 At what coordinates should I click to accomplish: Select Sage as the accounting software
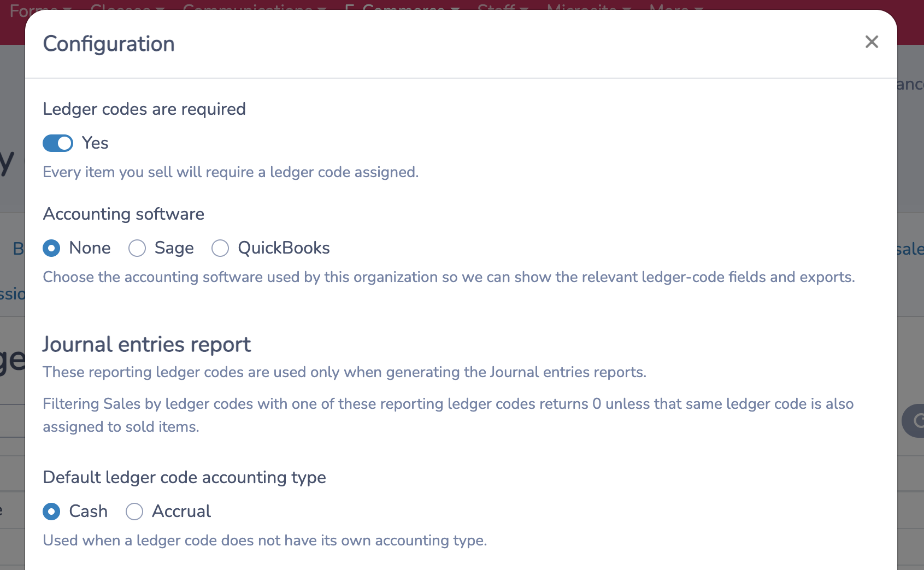tap(137, 248)
